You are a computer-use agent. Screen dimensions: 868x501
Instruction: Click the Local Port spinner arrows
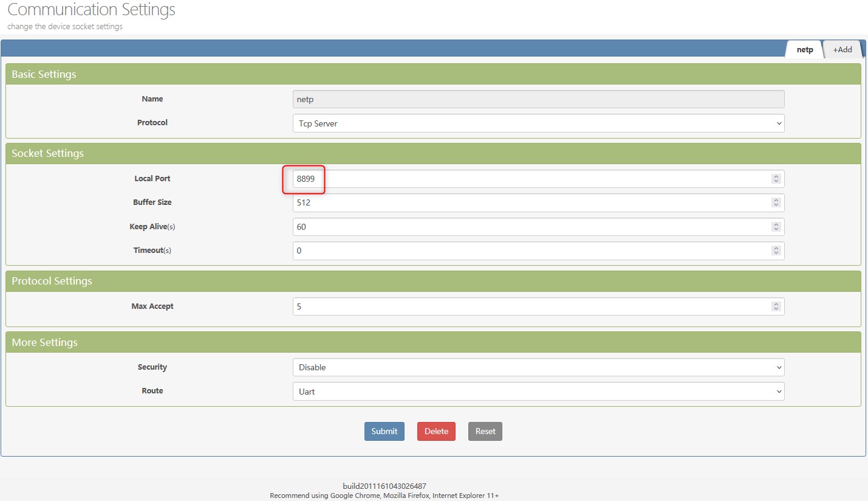coord(776,179)
